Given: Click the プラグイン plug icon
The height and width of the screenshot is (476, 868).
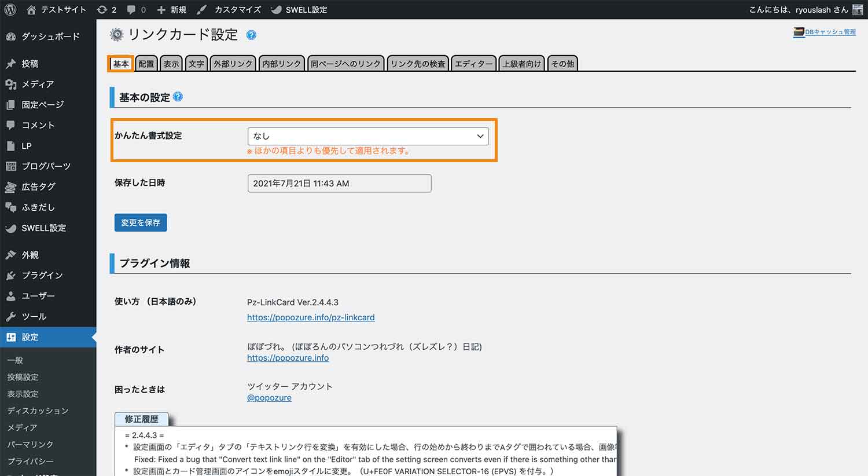Looking at the screenshot, I should 12,275.
